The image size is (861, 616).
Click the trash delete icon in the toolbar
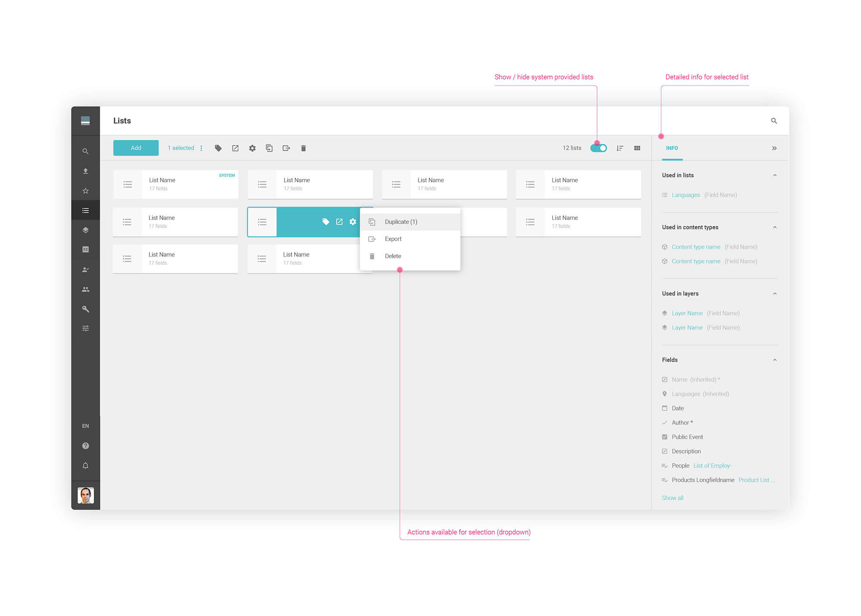point(303,148)
